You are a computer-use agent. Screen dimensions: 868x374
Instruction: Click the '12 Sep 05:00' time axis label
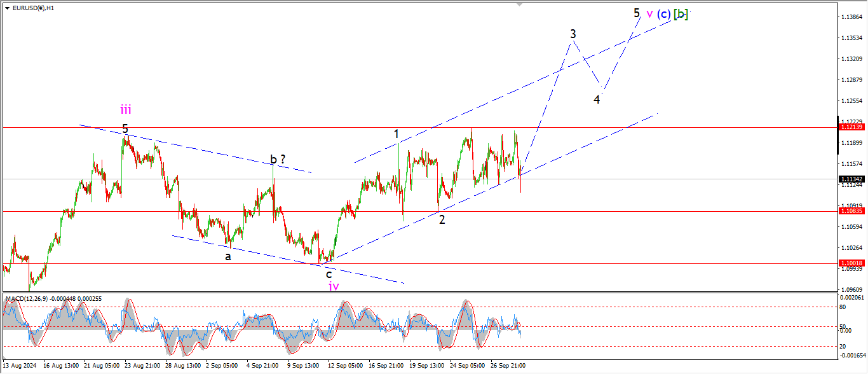tap(345, 366)
